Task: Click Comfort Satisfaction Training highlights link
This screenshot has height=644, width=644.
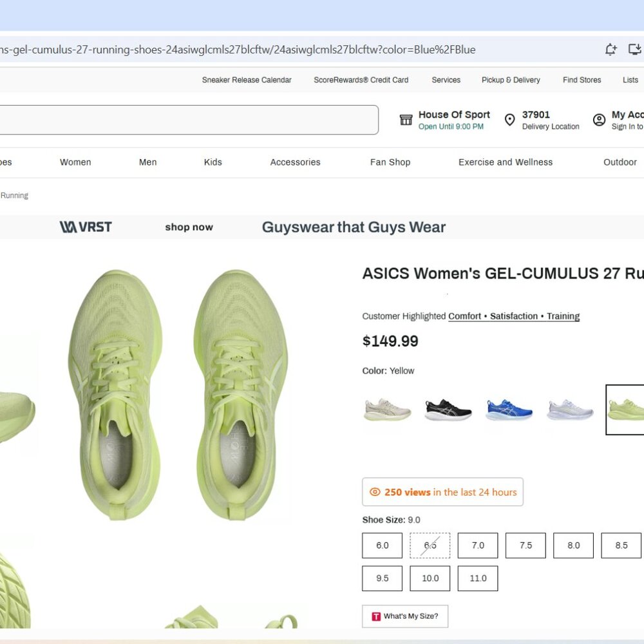Action: click(x=514, y=316)
